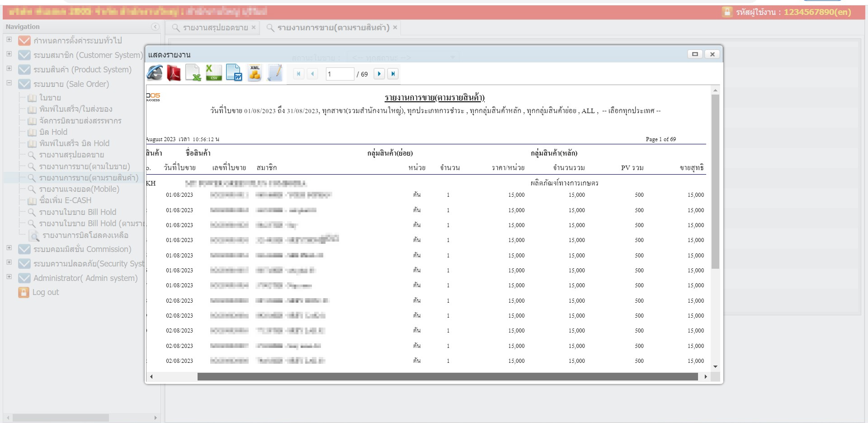The width and height of the screenshot is (868, 423).
Task: Go to next report page
Action: (379, 74)
